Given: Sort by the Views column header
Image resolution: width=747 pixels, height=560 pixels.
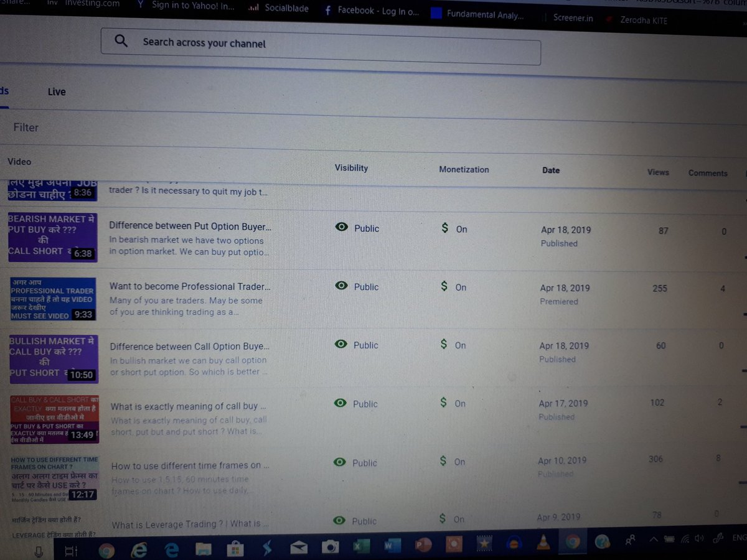Looking at the screenshot, I should 658,172.
